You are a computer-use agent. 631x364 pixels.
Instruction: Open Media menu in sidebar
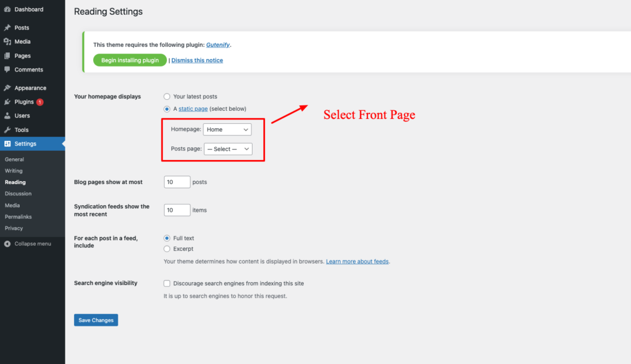coord(23,41)
